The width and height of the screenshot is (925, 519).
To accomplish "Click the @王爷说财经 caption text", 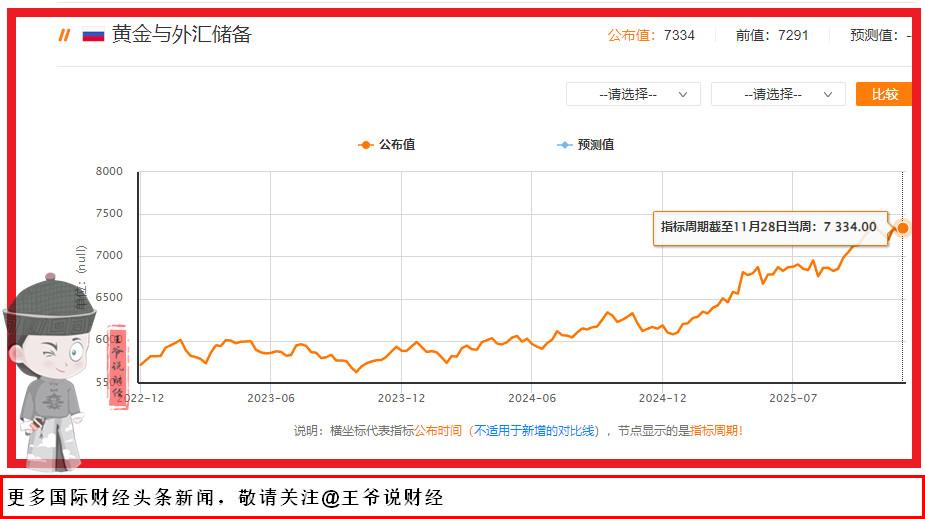I will tap(382, 497).
